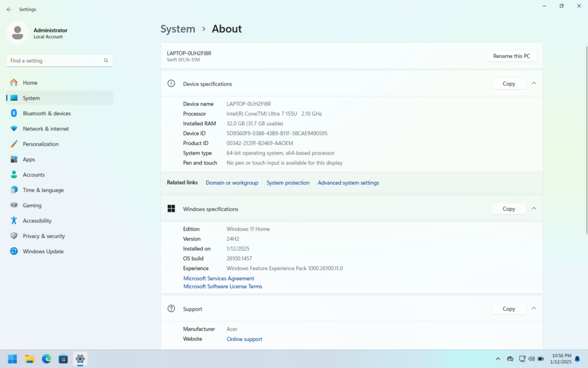This screenshot has width=588, height=368.
Task: Open the Online support website link
Action: pos(245,339)
